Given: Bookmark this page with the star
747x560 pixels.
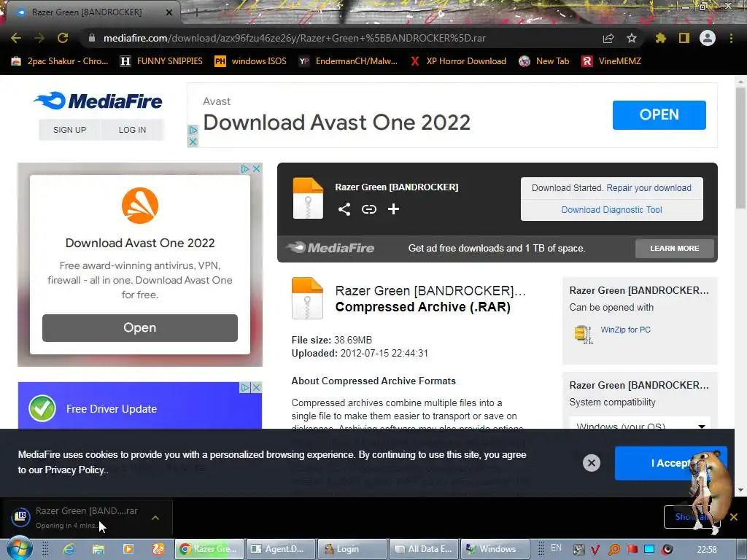Looking at the screenshot, I should 632,38.
